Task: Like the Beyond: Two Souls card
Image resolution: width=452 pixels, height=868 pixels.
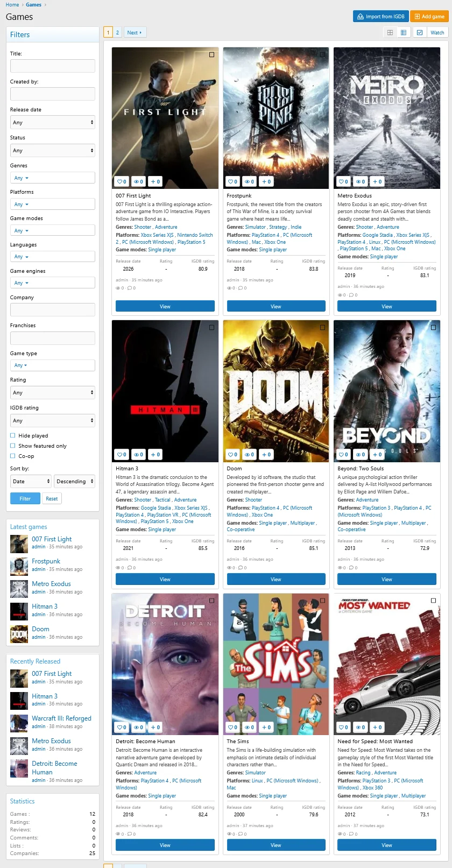Action: click(x=344, y=454)
